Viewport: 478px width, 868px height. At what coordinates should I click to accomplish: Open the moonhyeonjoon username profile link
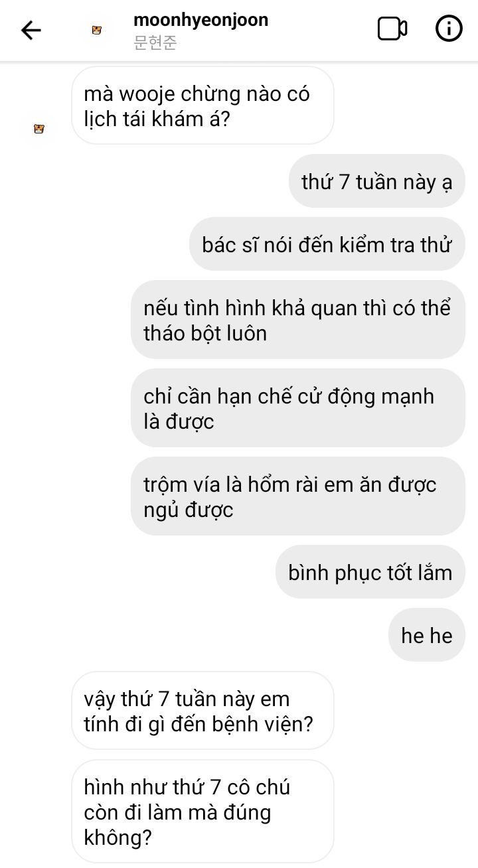201,20
